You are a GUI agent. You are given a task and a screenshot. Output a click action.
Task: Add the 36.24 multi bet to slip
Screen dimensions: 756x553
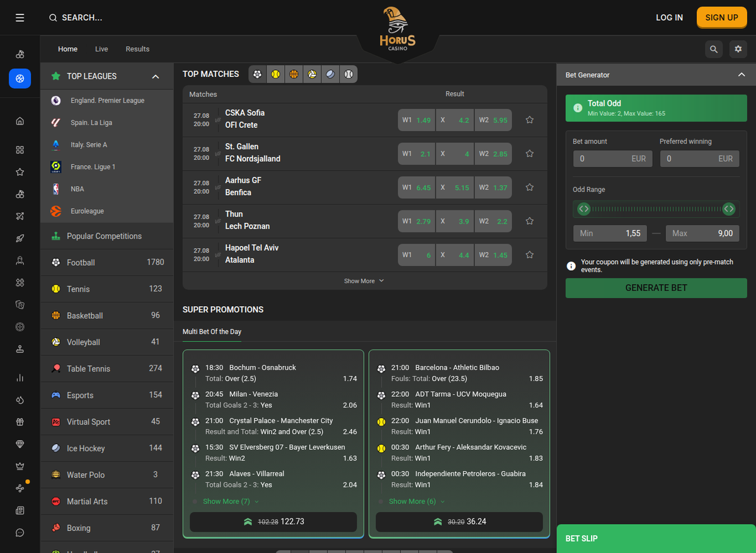coord(459,522)
